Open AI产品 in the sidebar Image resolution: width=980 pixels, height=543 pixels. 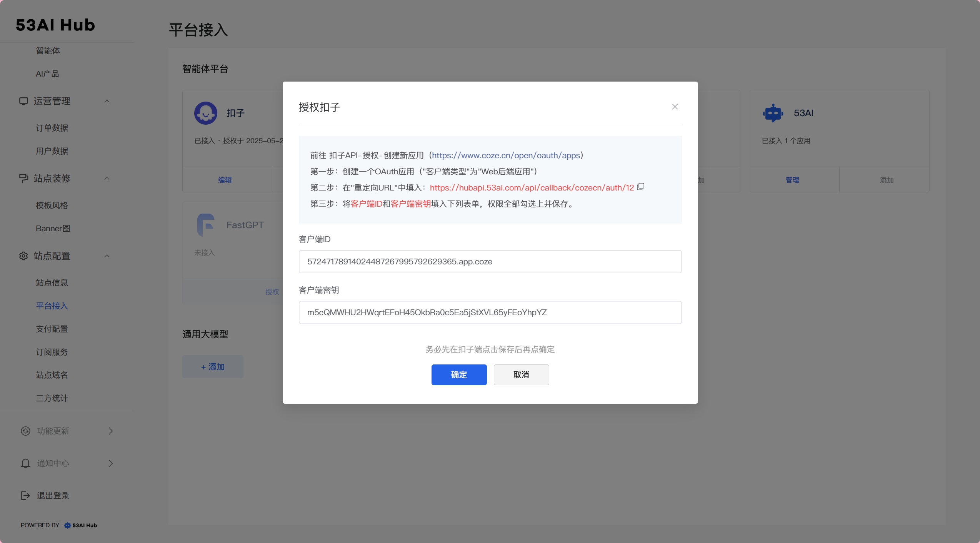(x=47, y=74)
